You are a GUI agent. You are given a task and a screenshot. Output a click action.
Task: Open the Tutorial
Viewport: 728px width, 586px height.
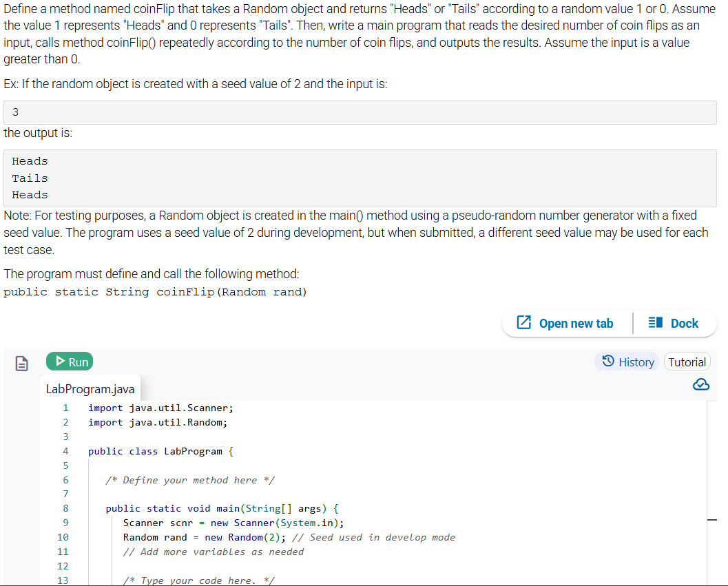(687, 361)
